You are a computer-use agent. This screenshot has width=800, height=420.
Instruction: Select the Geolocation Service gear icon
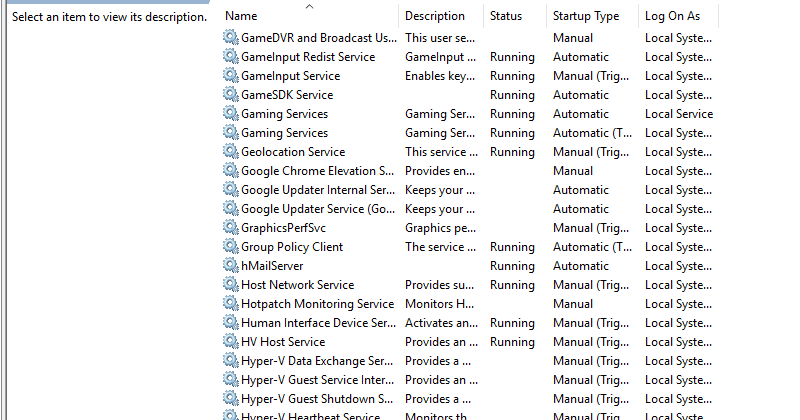(231, 151)
